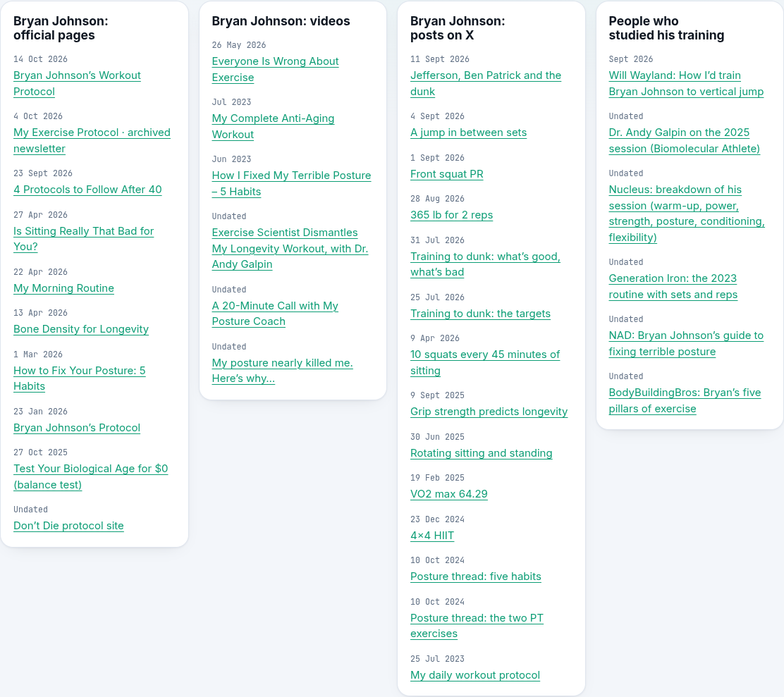The height and width of the screenshot is (697, 784).
Task: Click the '26 May 2026' date label
Action: click(239, 45)
